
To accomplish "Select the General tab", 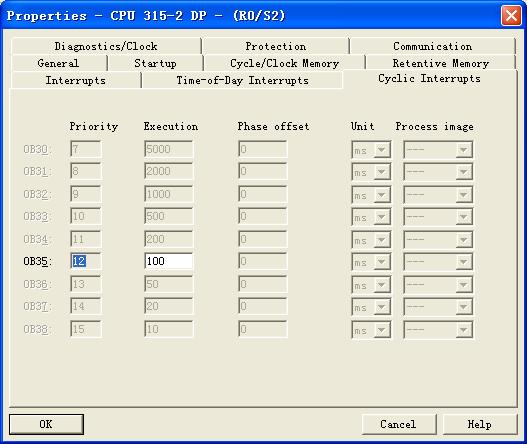I will 58,63.
